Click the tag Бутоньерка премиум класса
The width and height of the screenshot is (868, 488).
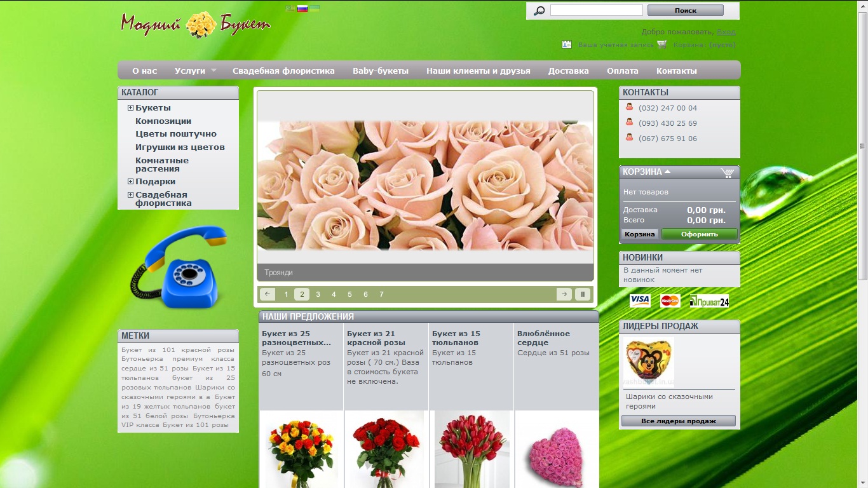click(178, 359)
